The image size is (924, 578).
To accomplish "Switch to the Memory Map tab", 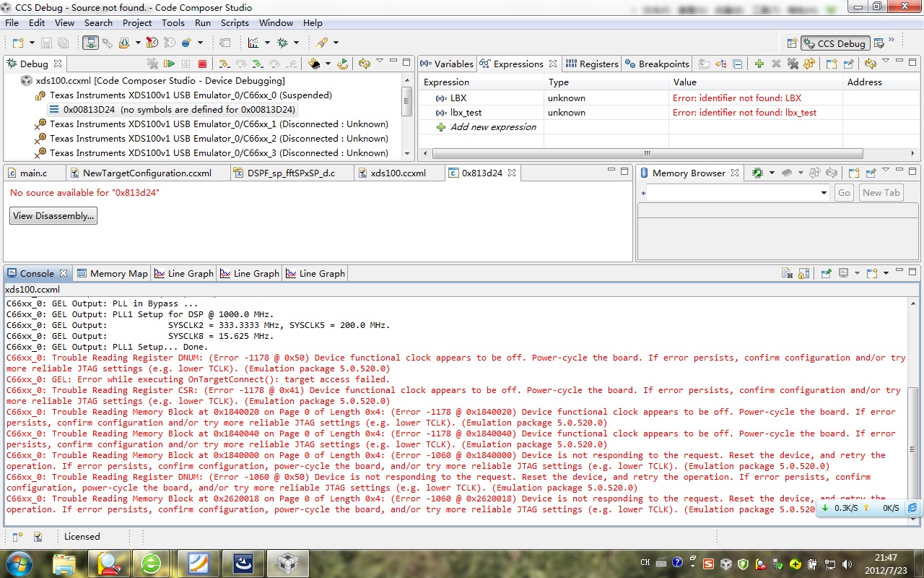I will point(113,273).
